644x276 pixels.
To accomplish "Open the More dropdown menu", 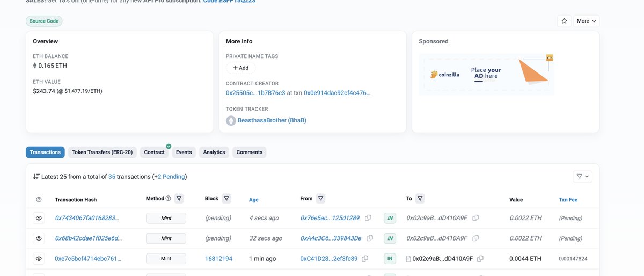I will [x=586, y=21].
